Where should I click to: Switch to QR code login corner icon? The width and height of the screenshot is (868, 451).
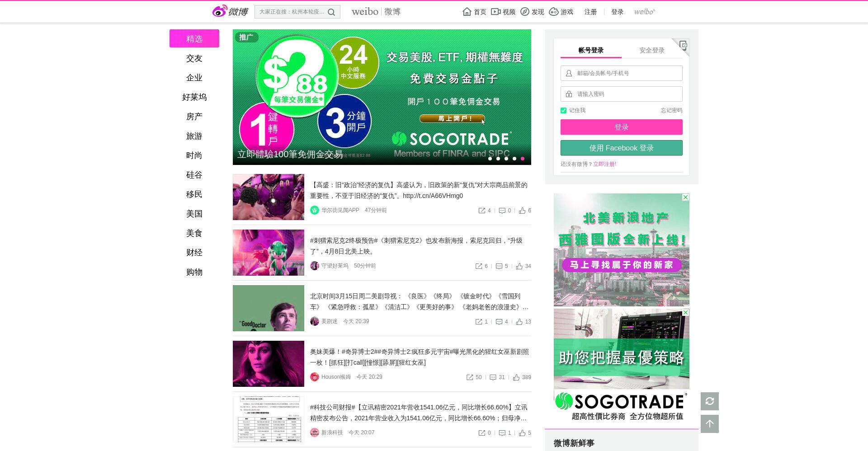click(x=683, y=45)
